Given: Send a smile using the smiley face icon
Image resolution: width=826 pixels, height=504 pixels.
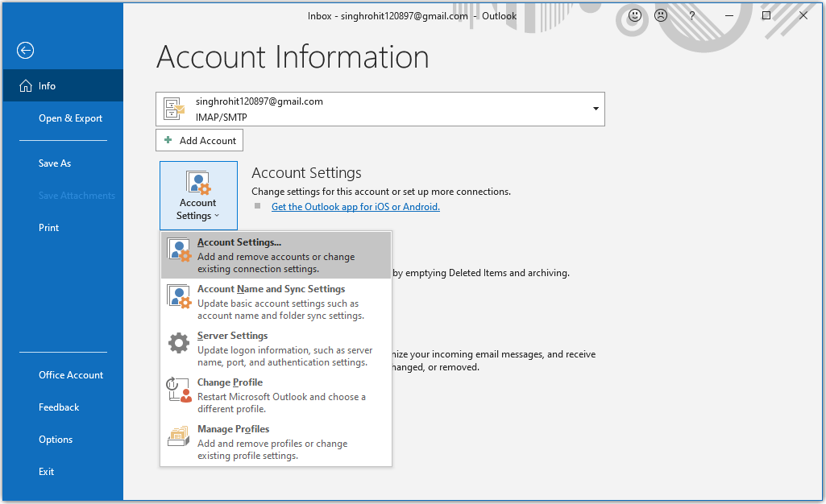Looking at the screenshot, I should (x=633, y=15).
